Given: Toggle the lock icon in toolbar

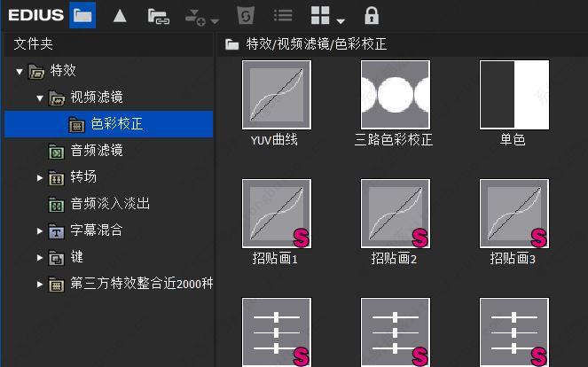Looking at the screenshot, I should pyautogui.click(x=372, y=15).
